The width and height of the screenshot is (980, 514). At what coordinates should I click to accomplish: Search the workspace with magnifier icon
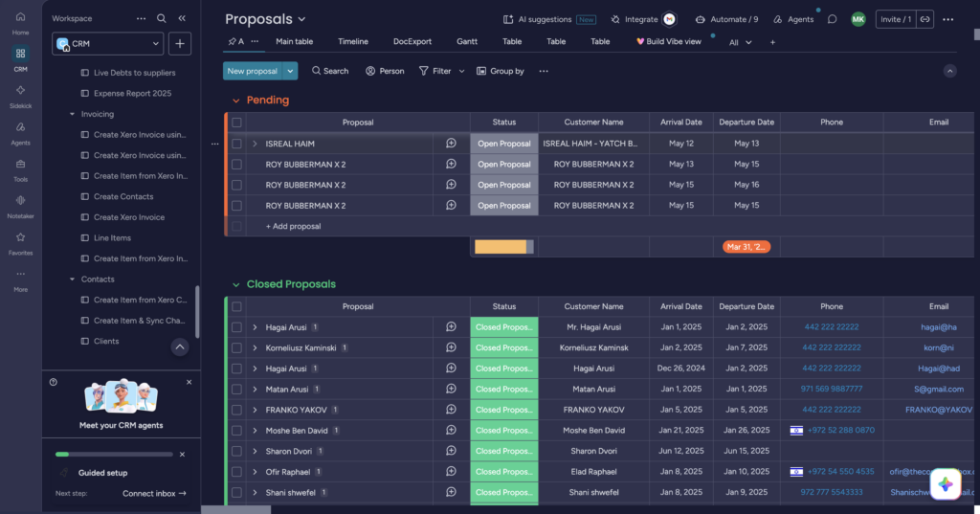[x=161, y=19]
